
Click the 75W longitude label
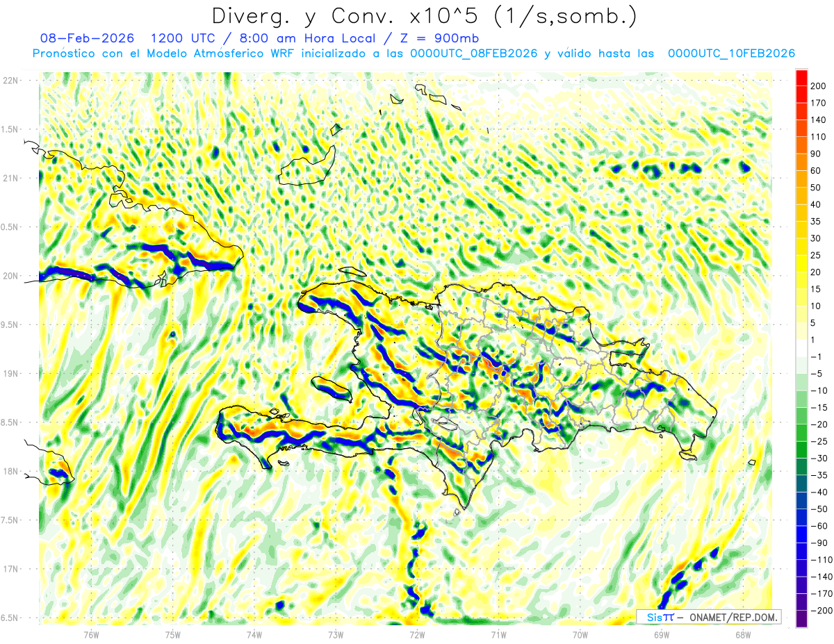[173, 634]
